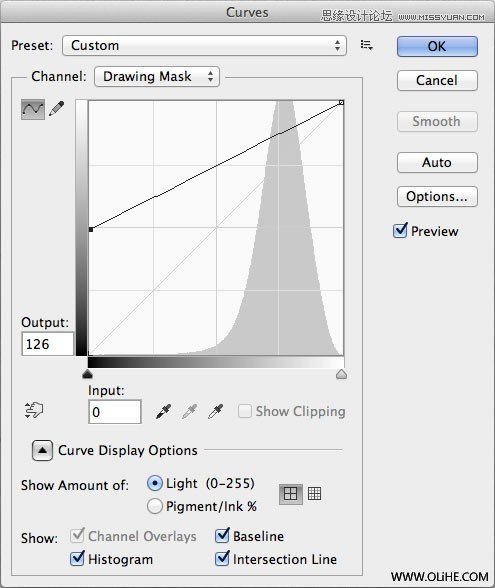This screenshot has height=588, width=495.
Task: Click the Auto button
Action: tap(437, 162)
